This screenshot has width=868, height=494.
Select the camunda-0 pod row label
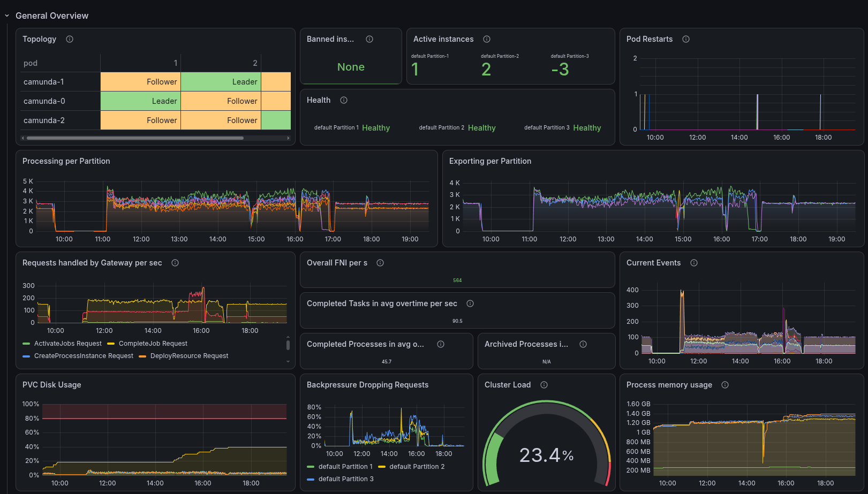click(x=44, y=101)
